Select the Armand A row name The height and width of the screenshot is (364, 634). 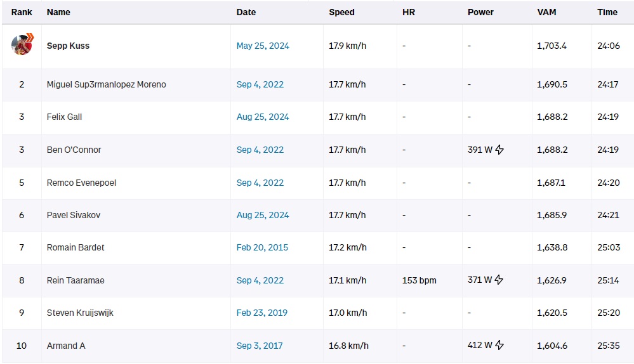coord(66,346)
